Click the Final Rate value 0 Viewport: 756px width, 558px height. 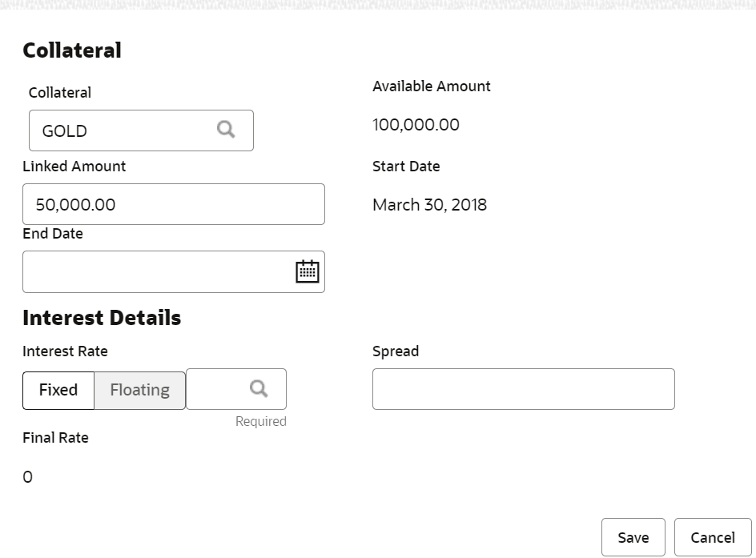click(x=28, y=478)
